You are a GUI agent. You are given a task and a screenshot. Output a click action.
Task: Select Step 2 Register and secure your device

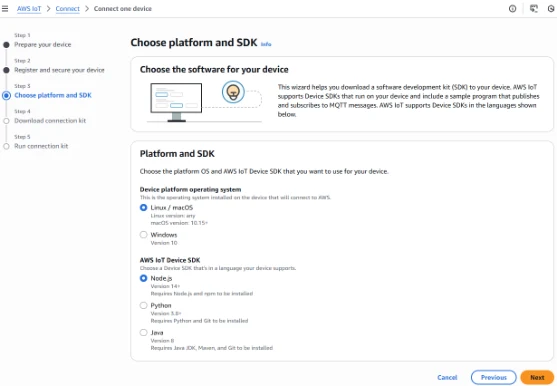point(59,70)
